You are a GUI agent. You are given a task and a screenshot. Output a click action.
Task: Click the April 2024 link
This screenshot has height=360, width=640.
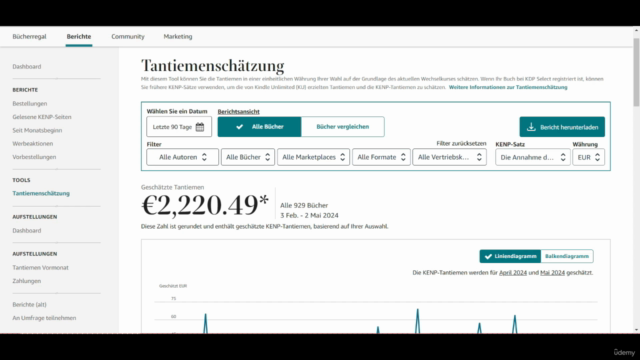click(513, 273)
